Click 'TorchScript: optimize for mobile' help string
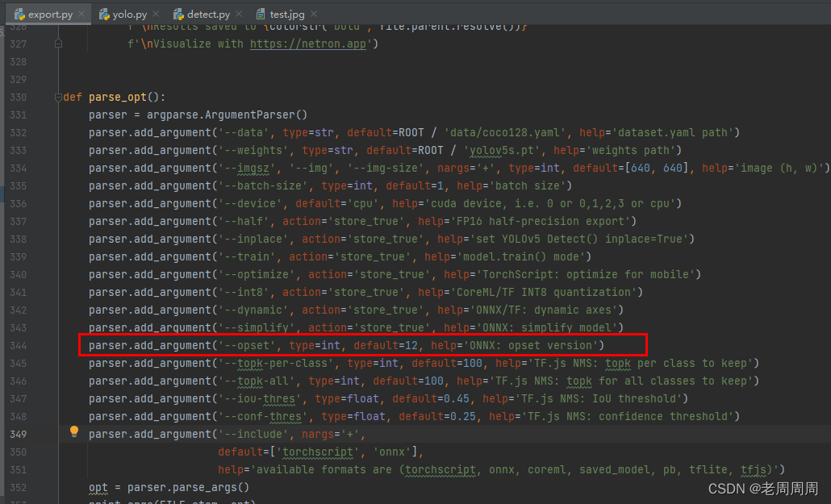The width and height of the screenshot is (831, 504). (x=585, y=274)
